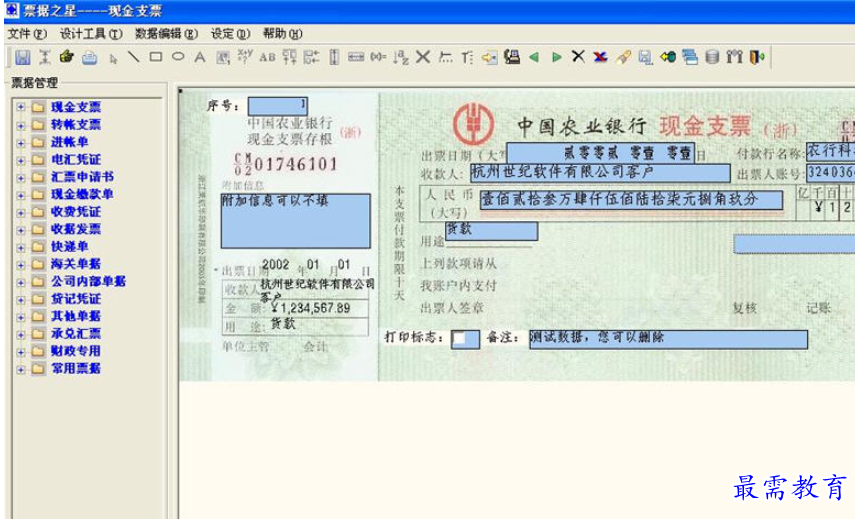Select the letter A text tool
The height and width of the screenshot is (519, 855).
pos(200,57)
